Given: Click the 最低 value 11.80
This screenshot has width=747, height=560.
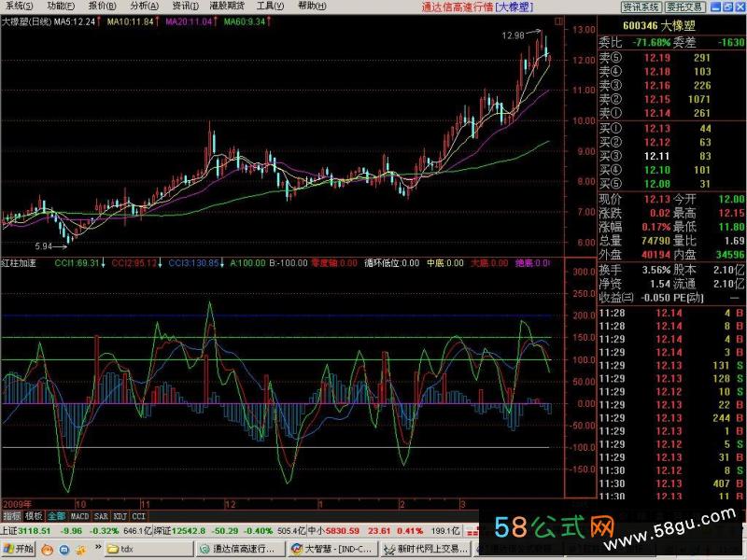Looking at the screenshot, I should tap(731, 227).
